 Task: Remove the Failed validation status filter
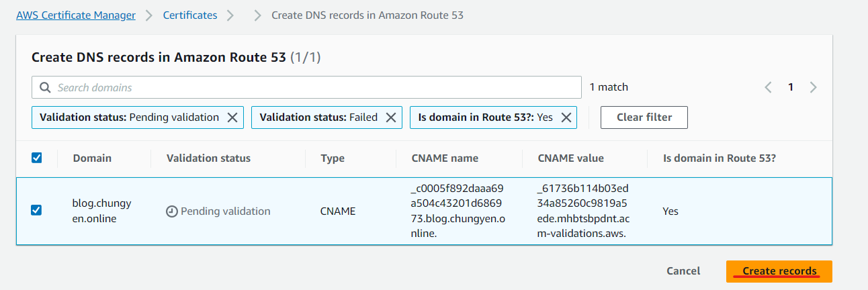tap(391, 117)
